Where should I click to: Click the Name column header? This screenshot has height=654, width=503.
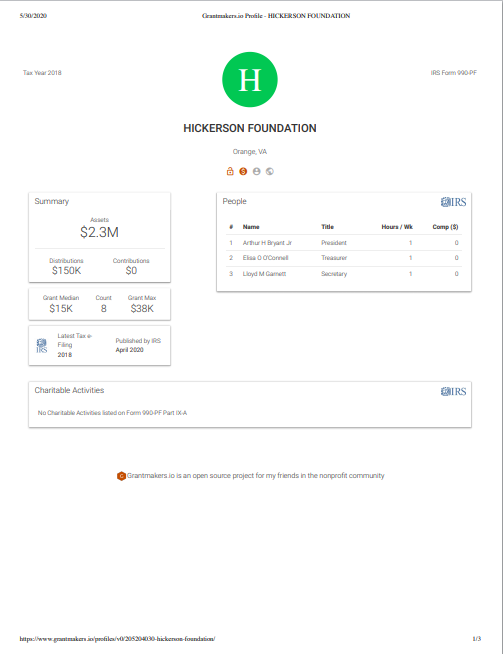[251, 227]
